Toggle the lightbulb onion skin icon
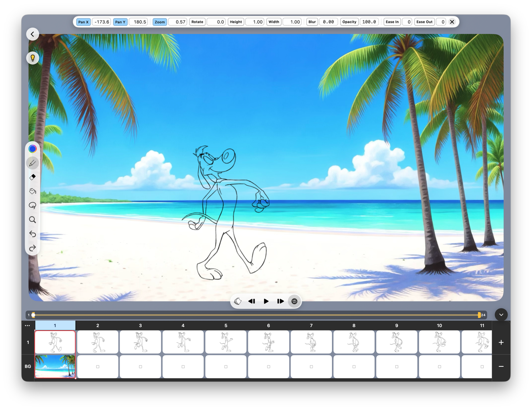This screenshot has height=410, width=532. pos(33,58)
